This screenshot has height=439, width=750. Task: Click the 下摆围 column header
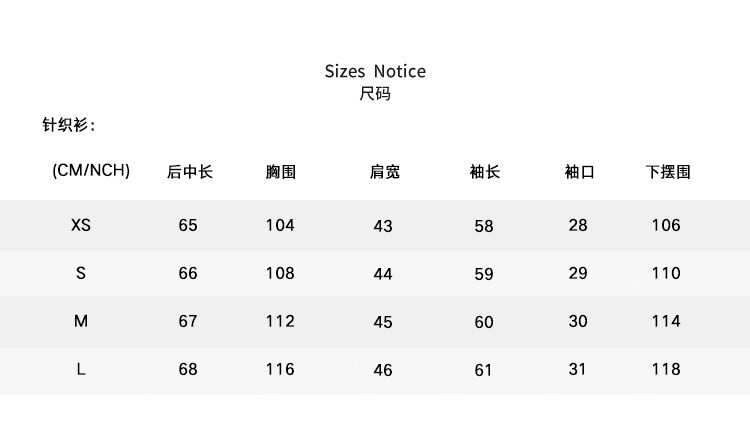click(667, 172)
